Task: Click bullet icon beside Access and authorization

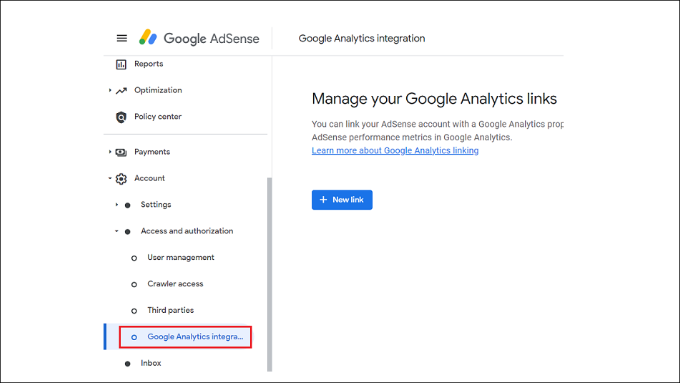Action: pos(128,232)
